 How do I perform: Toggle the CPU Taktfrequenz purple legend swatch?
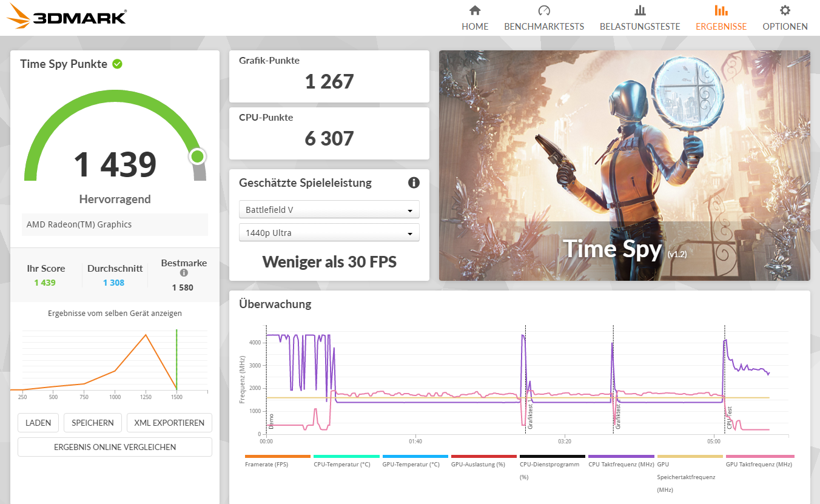pyautogui.click(x=621, y=456)
